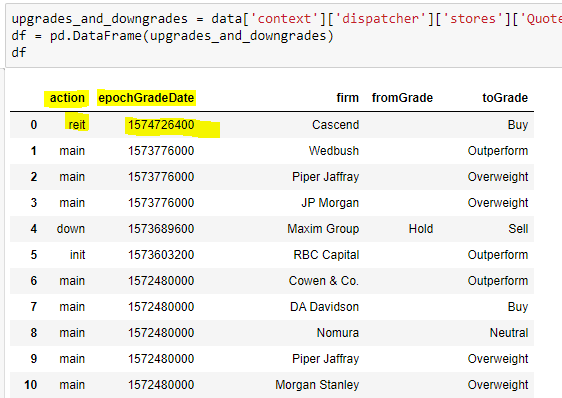Click 'Overweight' in the Morgan Stanley row
The height and width of the screenshot is (398, 562).
tap(498, 385)
